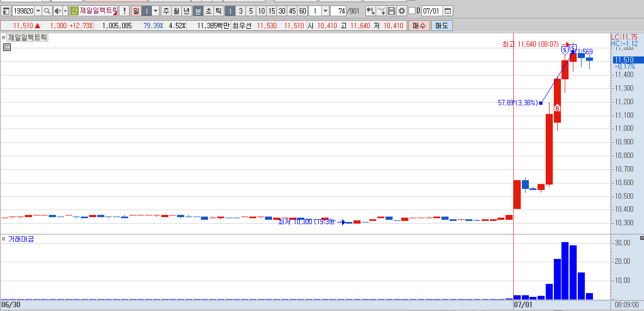Image resolution: width=644 pixels, height=311 pixels.
Task: Click the 제일일렉트릭 chart legend label
Action: click(28, 38)
